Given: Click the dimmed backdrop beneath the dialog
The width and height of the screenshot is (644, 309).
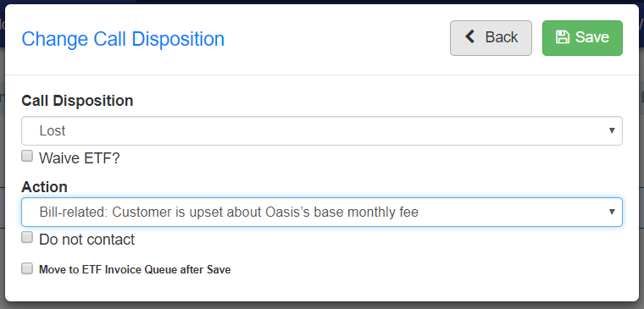Looking at the screenshot, I should click(x=322, y=306).
